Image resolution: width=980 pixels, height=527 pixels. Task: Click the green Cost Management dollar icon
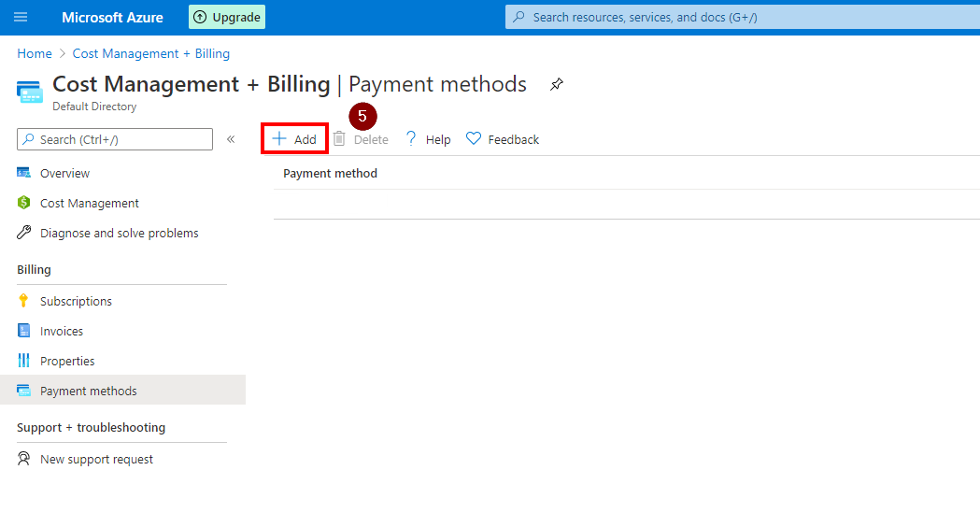(23, 203)
